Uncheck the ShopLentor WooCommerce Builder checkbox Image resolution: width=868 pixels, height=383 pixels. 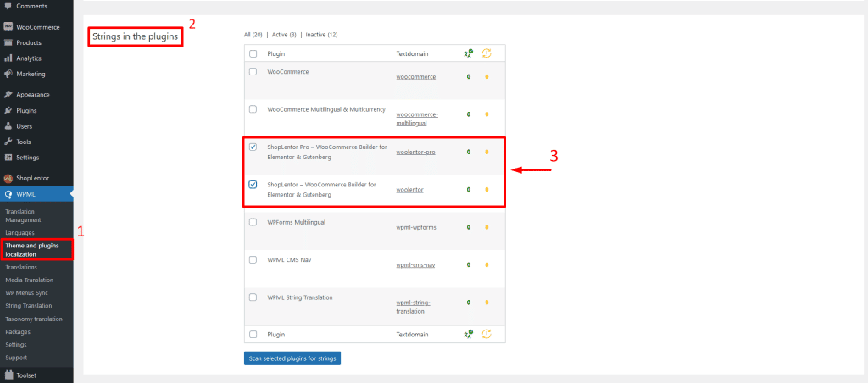[253, 185]
